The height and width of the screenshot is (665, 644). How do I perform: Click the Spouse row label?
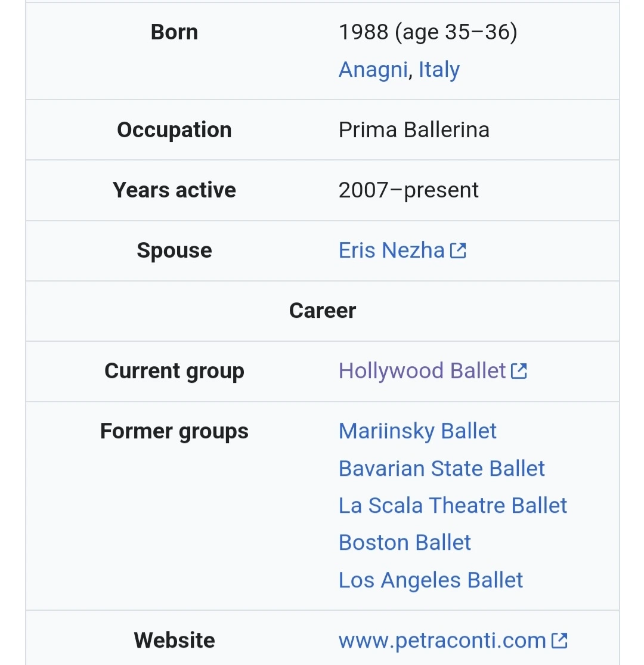[174, 250]
